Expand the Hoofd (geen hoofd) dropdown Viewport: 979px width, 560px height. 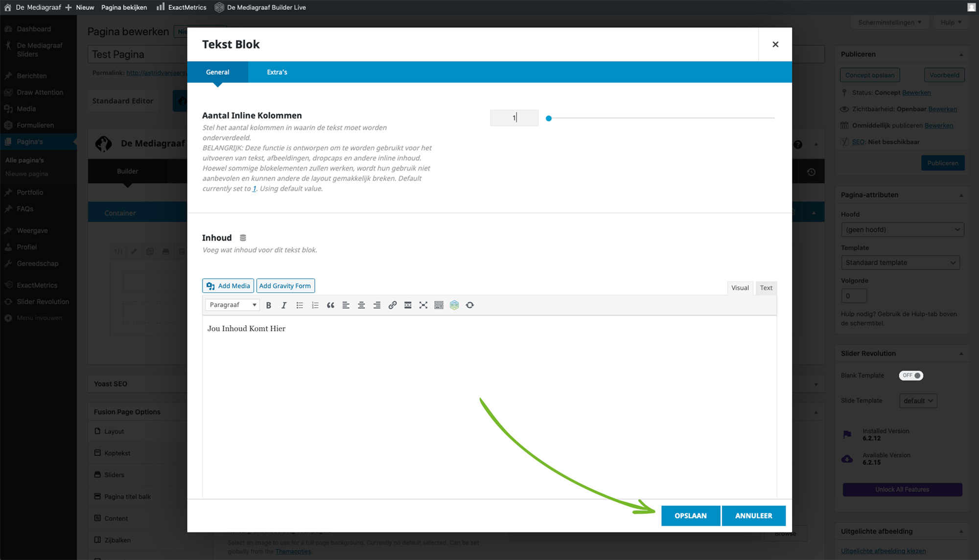pyautogui.click(x=902, y=230)
